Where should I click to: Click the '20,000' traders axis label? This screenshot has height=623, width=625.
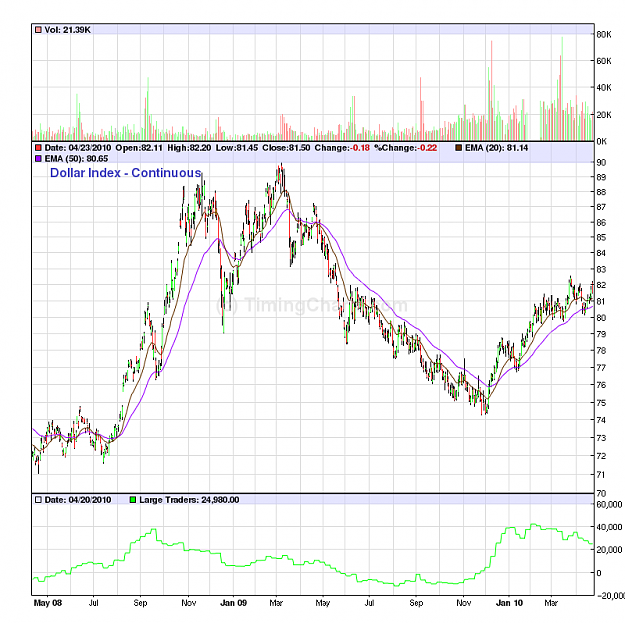click(609, 550)
